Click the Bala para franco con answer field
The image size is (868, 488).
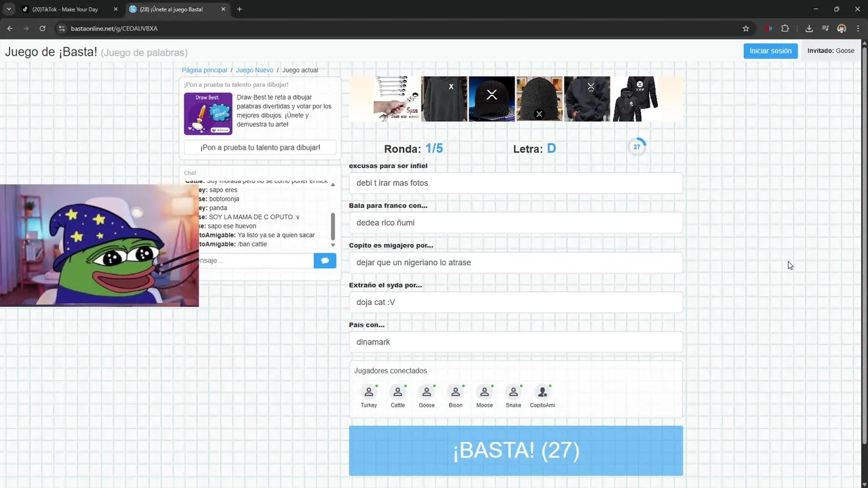click(x=515, y=222)
